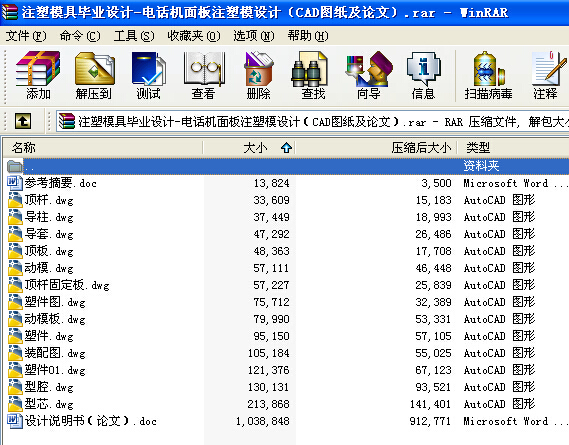Image resolution: width=569 pixels, height=445 pixels.
Task: Click the archive path address field
Action: tap(313, 121)
